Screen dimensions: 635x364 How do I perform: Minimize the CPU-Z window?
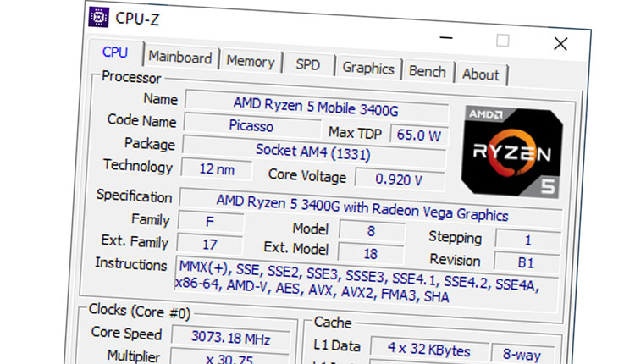coord(445,38)
